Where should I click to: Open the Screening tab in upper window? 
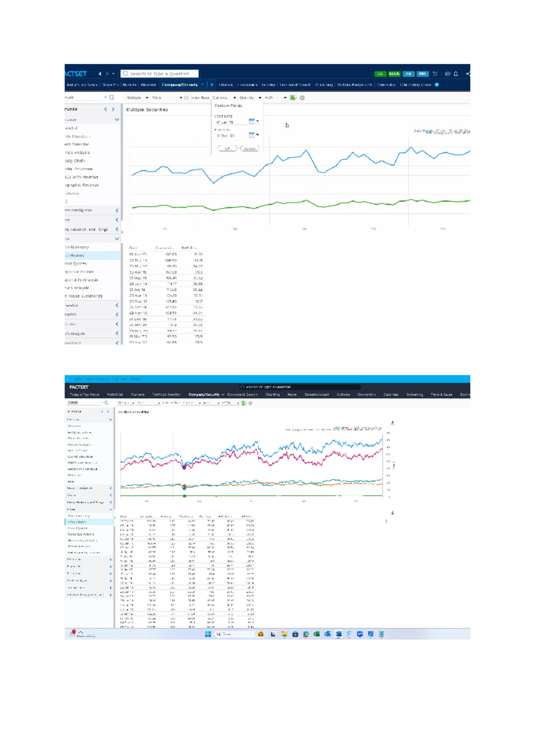[324, 85]
